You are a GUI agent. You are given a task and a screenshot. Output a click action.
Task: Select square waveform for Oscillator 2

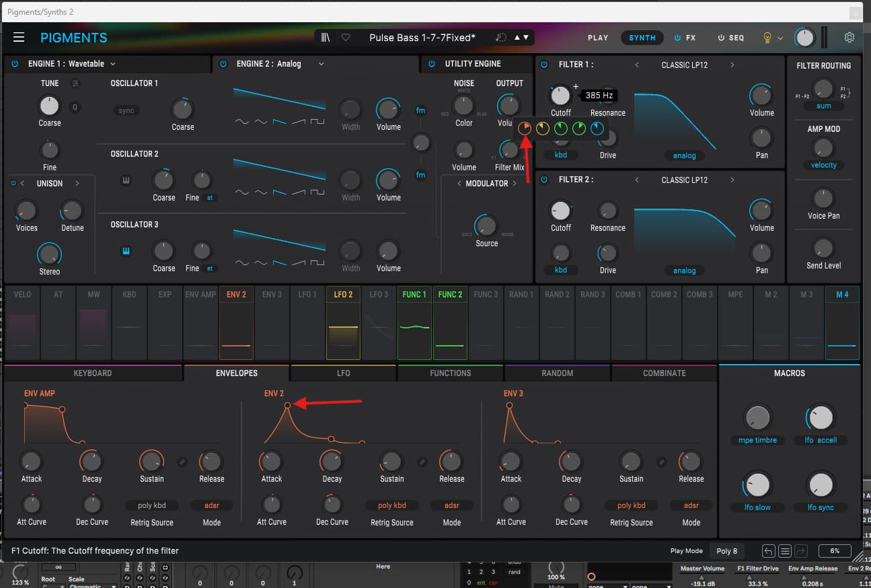coord(317,192)
